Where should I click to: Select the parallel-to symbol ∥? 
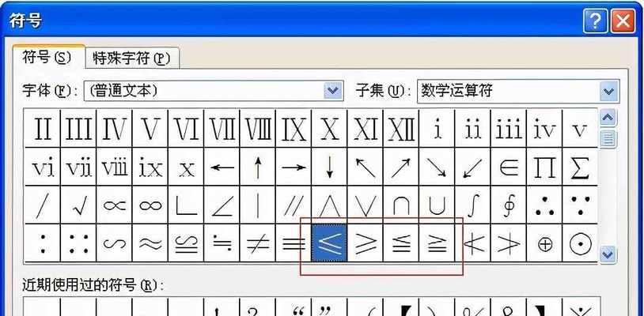pos(294,205)
